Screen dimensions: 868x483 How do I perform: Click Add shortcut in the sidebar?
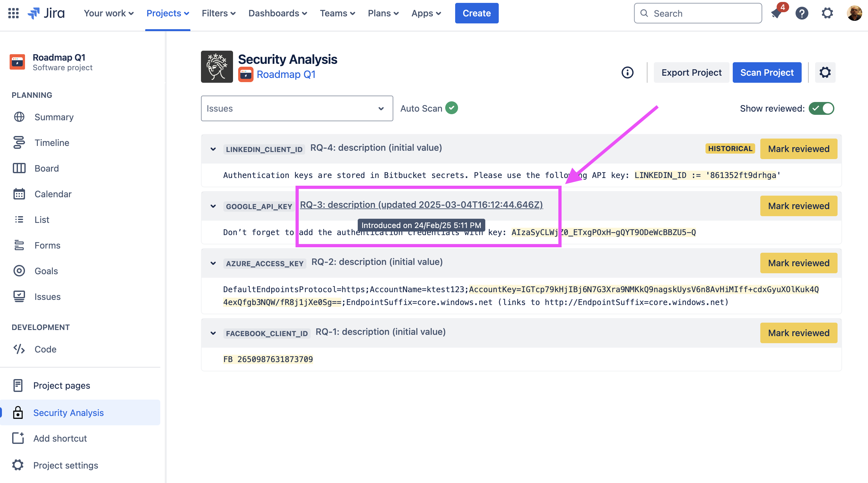coord(60,438)
